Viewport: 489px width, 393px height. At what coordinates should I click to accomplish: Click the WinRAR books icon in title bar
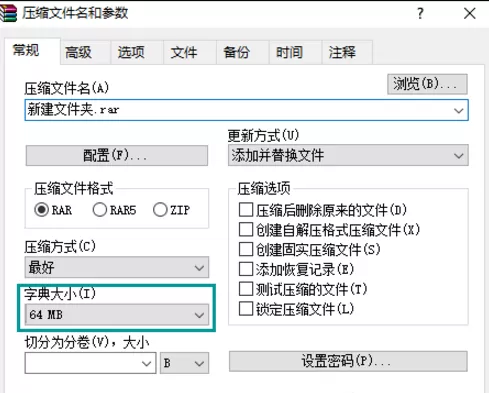(8, 13)
